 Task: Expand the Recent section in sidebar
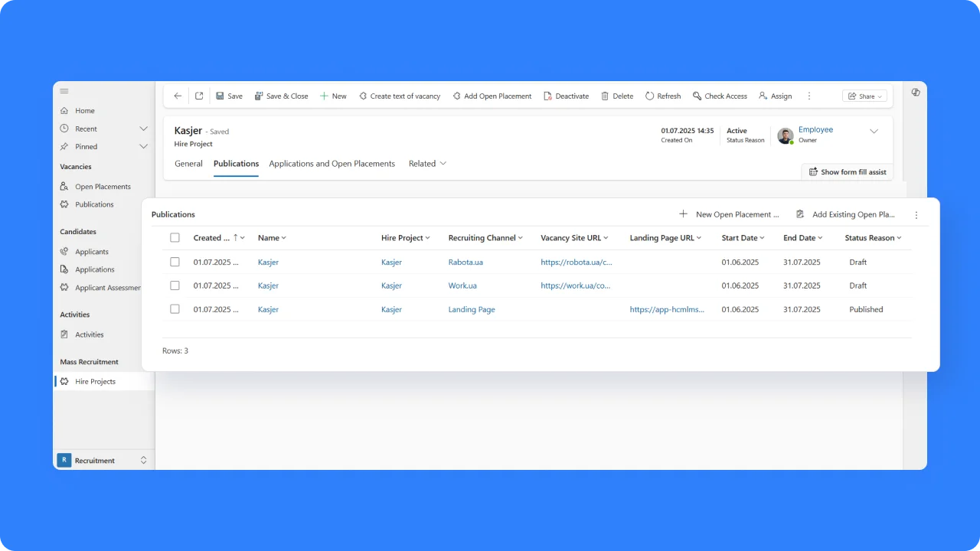point(143,129)
